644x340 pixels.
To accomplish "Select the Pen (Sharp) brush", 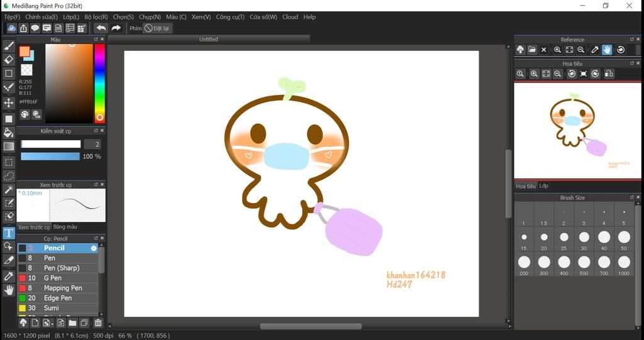I will (57, 268).
